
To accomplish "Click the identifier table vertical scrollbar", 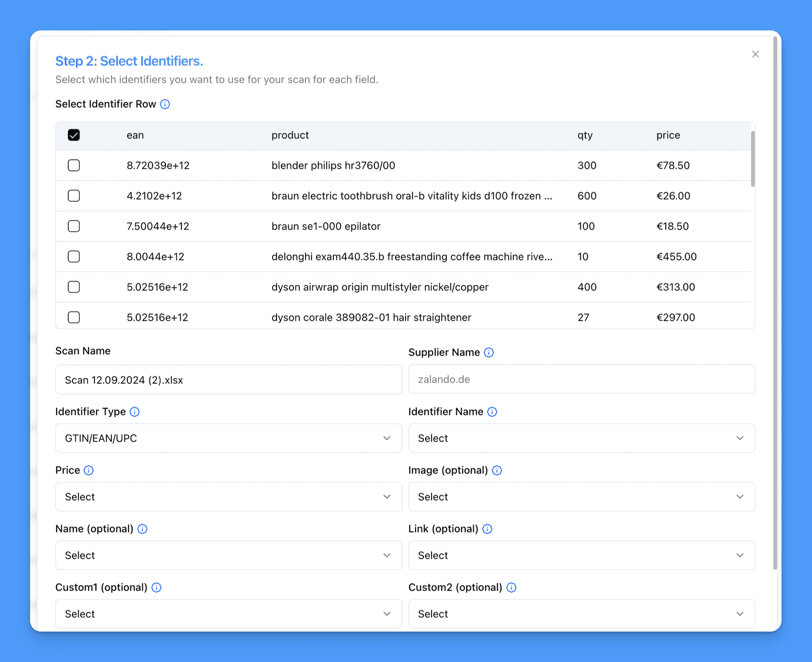I will coord(753,159).
